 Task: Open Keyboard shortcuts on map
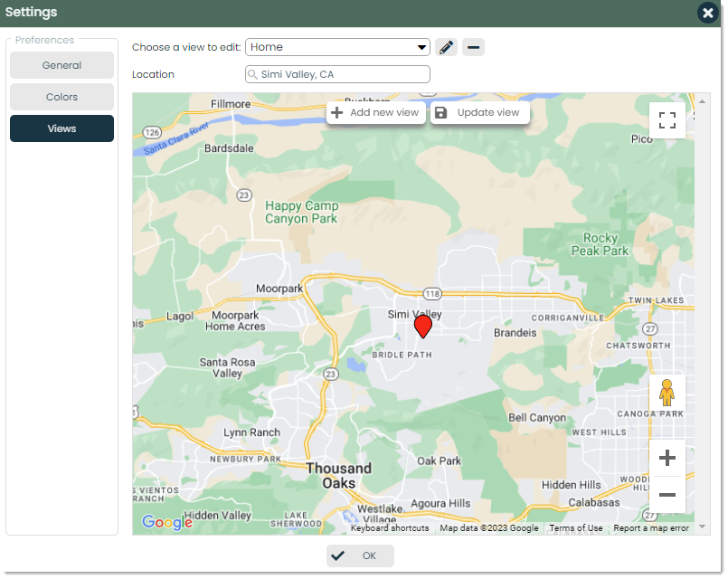click(x=390, y=528)
